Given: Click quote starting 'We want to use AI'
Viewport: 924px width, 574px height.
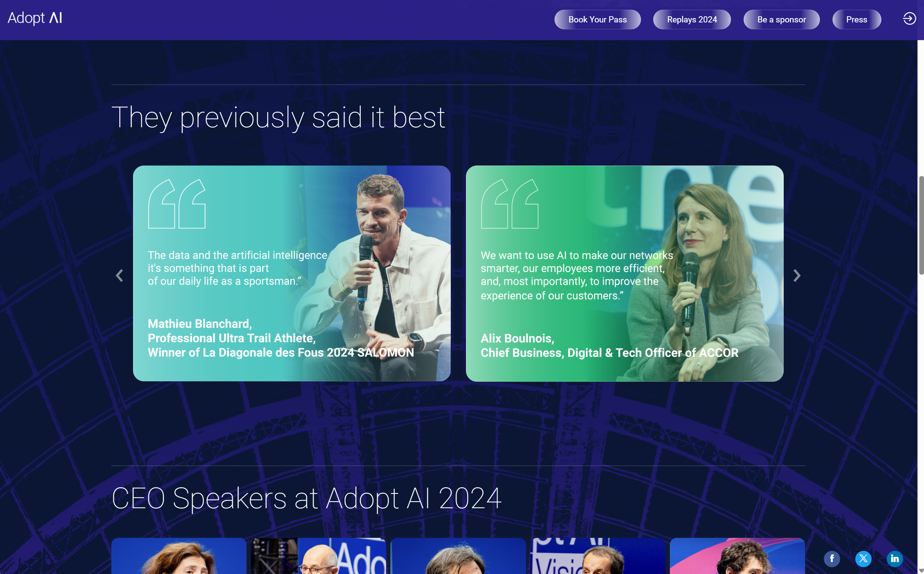Looking at the screenshot, I should coord(577,275).
